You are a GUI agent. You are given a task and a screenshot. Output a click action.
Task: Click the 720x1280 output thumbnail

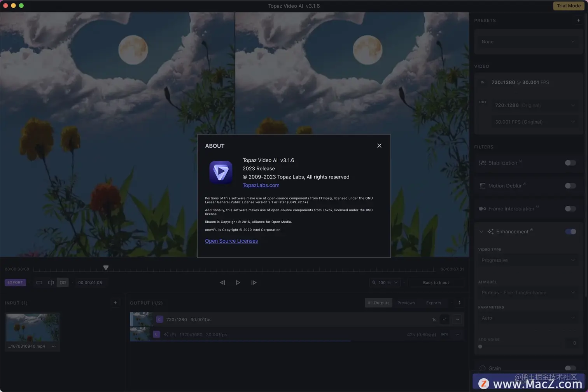point(142,319)
